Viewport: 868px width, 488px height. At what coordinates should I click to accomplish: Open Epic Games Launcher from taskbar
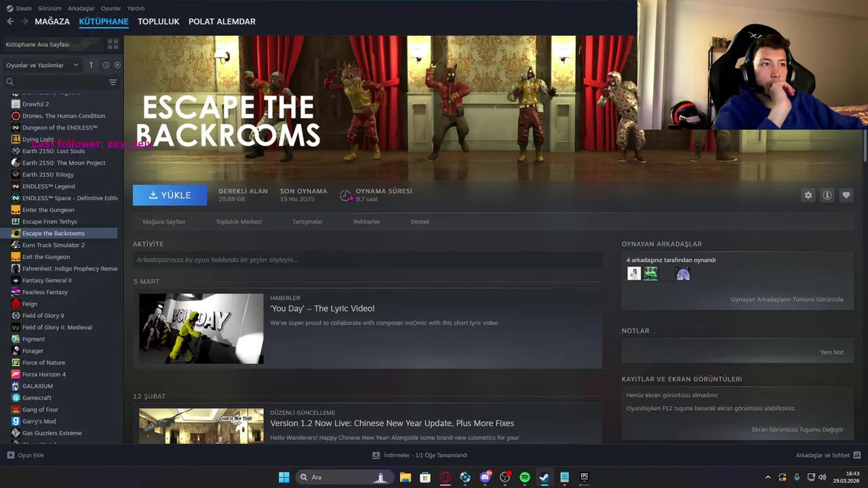[584, 477]
